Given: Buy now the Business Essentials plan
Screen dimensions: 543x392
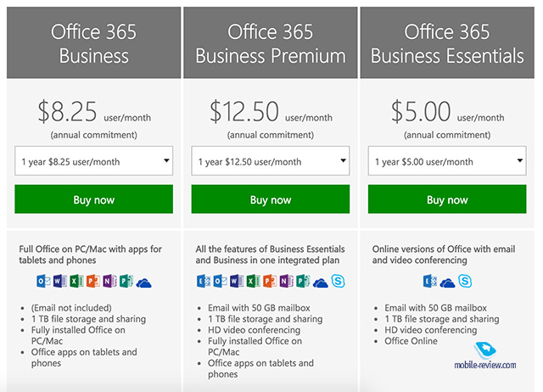Looking at the screenshot, I should coord(447,199).
